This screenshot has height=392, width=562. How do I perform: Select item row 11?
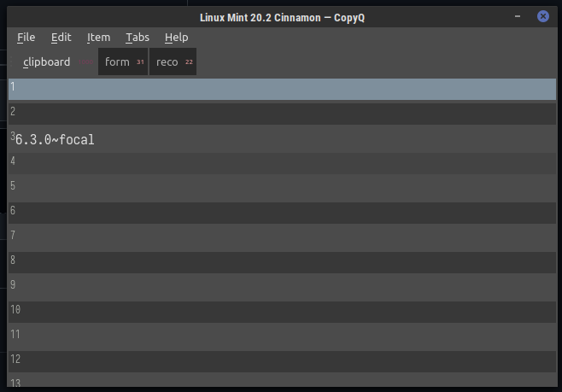(x=282, y=336)
